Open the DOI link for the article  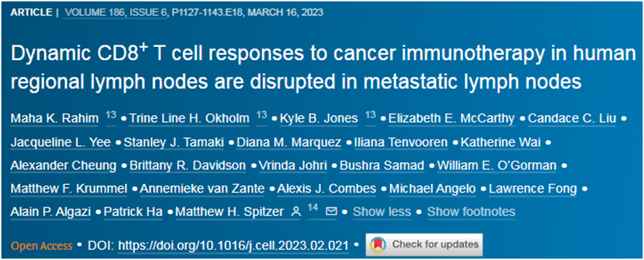(233, 245)
